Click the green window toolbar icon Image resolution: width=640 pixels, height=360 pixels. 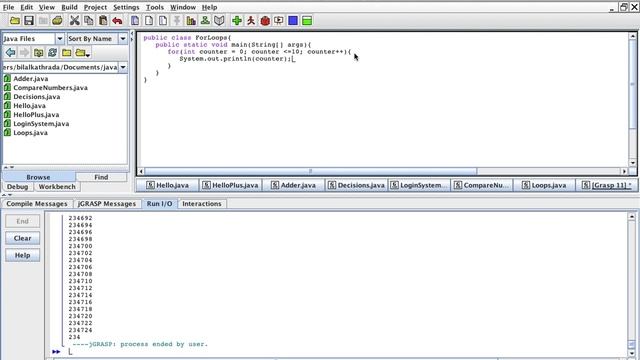point(307,20)
